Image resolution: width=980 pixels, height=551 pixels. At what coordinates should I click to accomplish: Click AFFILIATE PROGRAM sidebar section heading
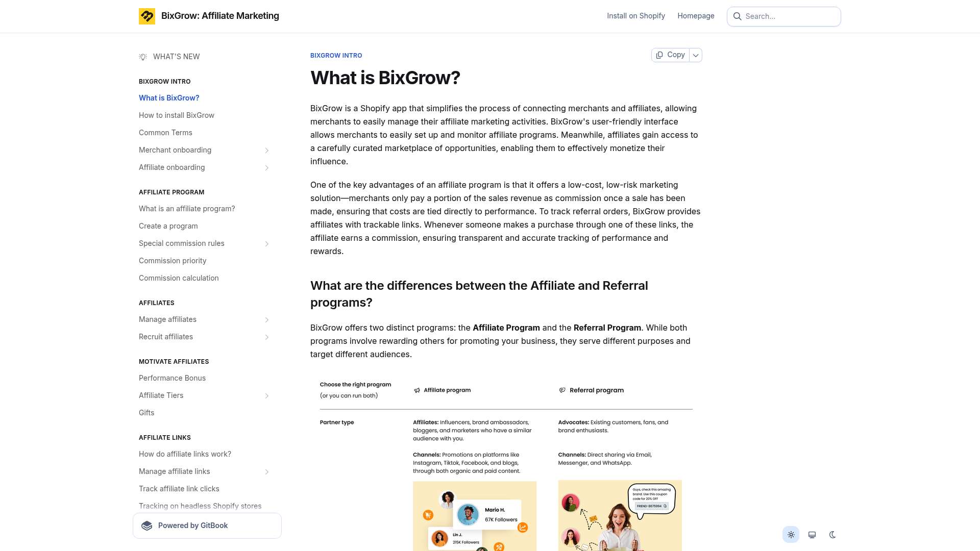171,192
